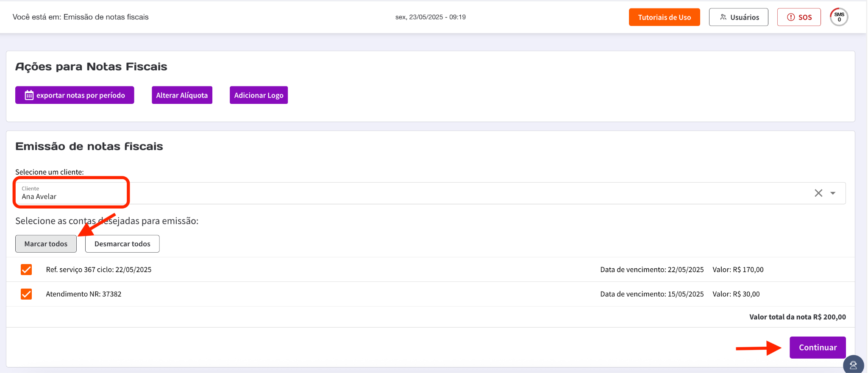Click the exportar notas por período text
The width and height of the screenshot is (868, 373).
click(81, 95)
